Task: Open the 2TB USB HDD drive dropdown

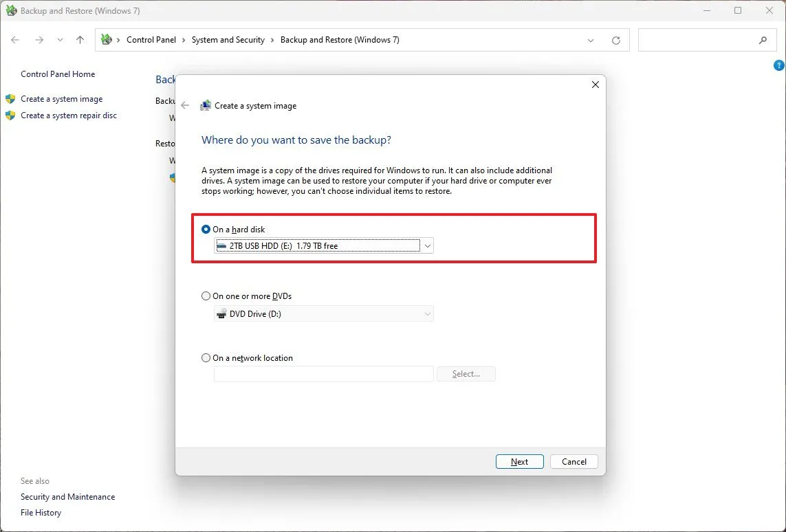Action: (428, 245)
